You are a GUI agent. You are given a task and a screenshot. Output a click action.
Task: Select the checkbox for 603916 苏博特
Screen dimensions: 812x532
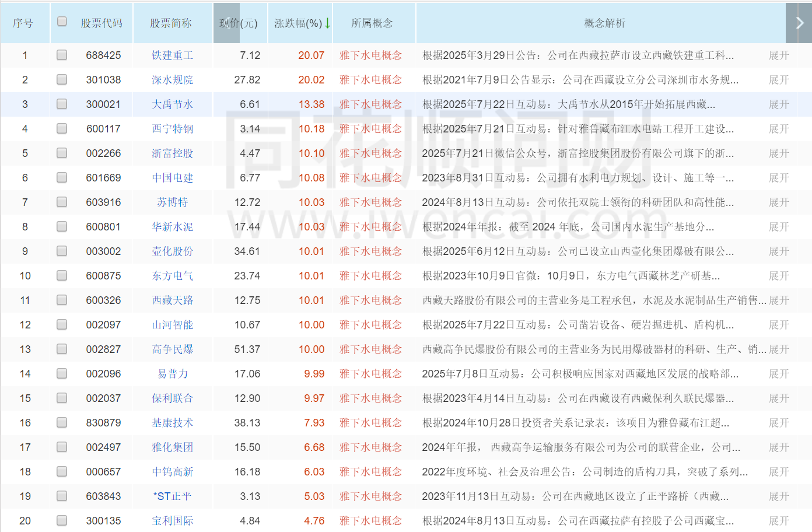coord(62,202)
